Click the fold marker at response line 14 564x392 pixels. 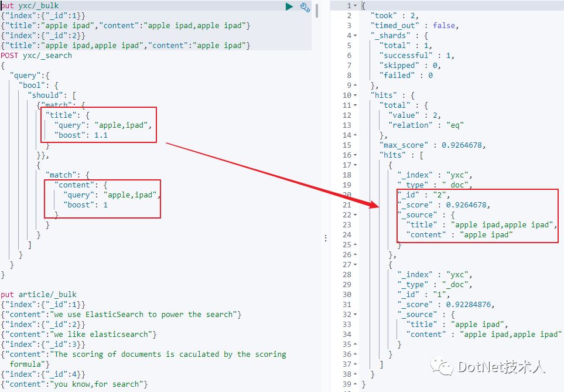(x=356, y=135)
